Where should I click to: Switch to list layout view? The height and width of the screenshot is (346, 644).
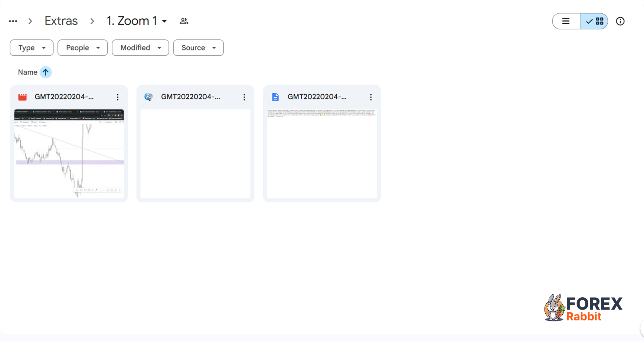coord(566,21)
